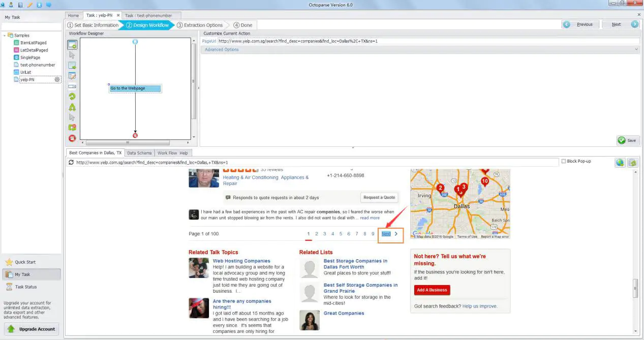The height and width of the screenshot is (340, 644).
Task: Click the Task Status hourglass icon
Action: point(9,287)
